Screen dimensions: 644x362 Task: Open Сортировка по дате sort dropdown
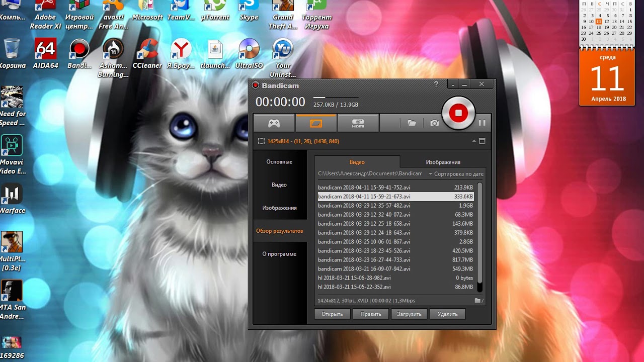point(456,174)
